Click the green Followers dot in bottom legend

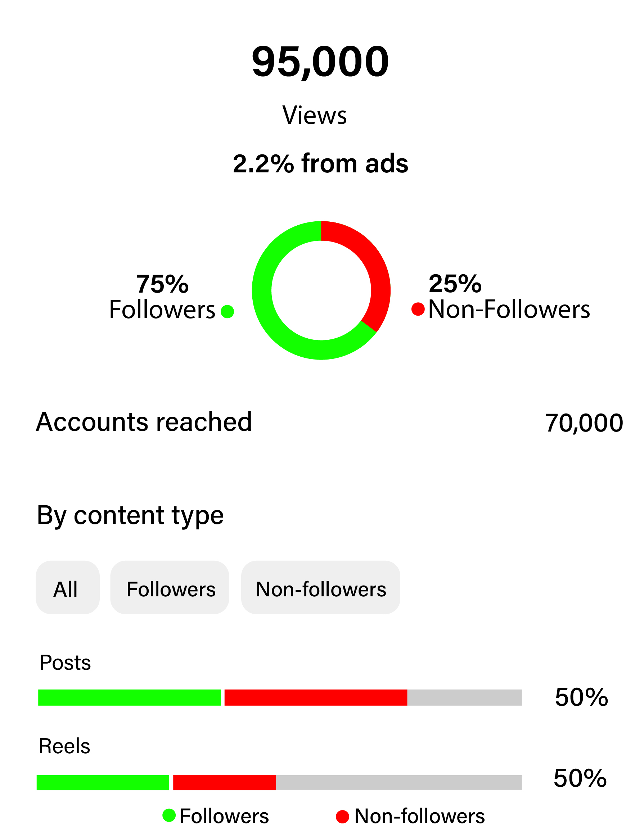coord(169,816)
